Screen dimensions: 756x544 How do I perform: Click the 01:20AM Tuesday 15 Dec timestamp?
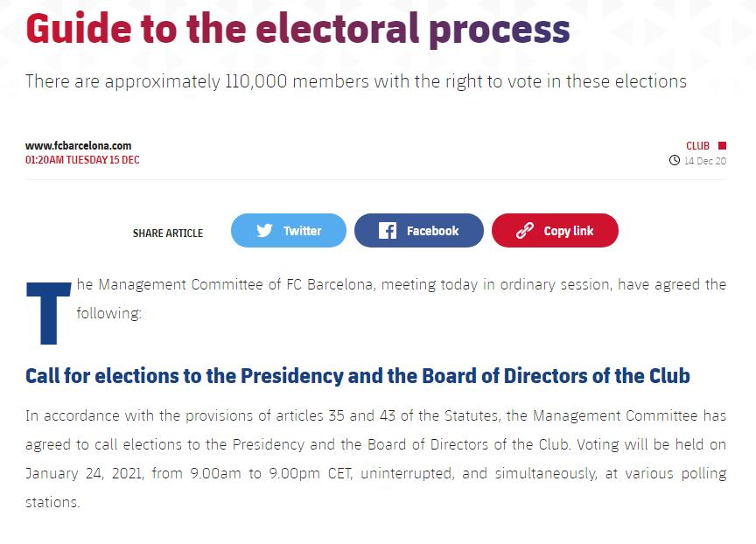[82, 160]
